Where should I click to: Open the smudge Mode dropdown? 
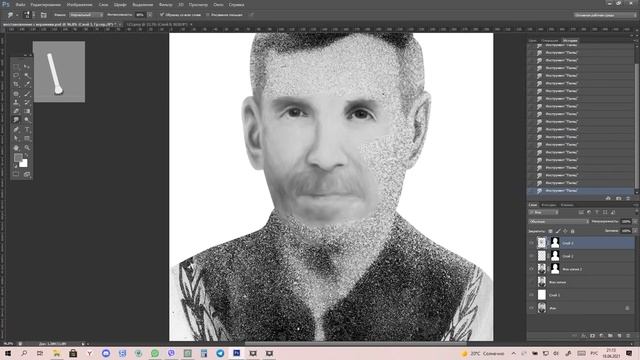[x=86, y=15]
